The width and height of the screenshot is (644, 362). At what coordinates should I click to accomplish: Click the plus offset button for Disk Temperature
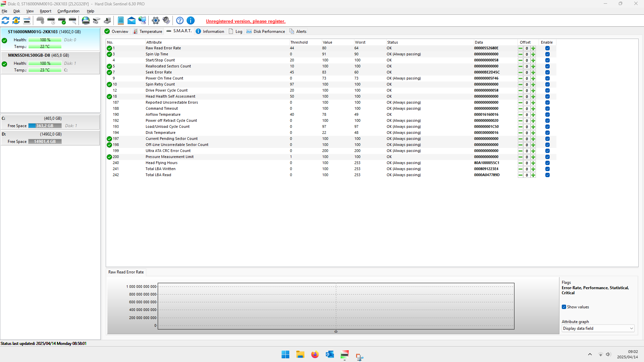(533, 133)
